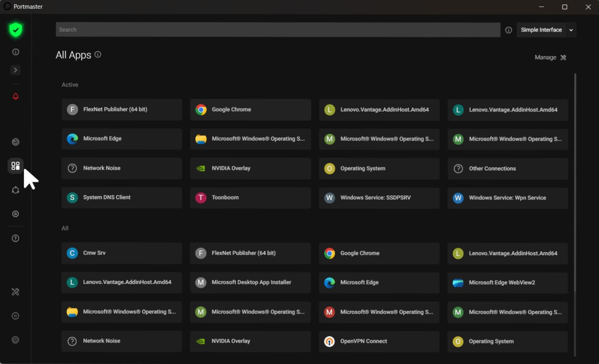599x364 pixels.
Task: Open the Network Activity radar icon
Action: pyautogui.click(x=16, y=142)
